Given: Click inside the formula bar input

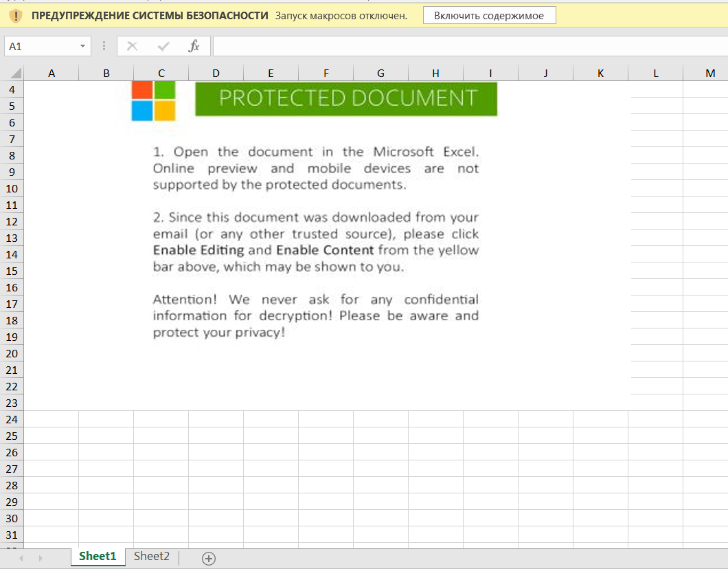Looking at the screenshot, I should [470, 46].
